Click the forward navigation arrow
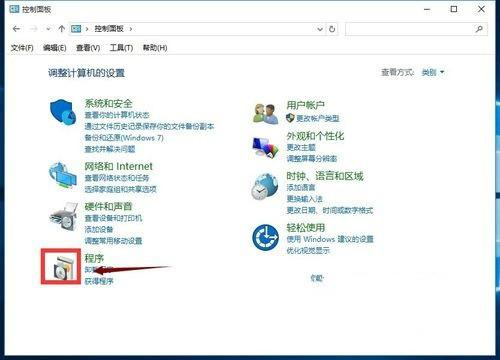 point(34,29)
